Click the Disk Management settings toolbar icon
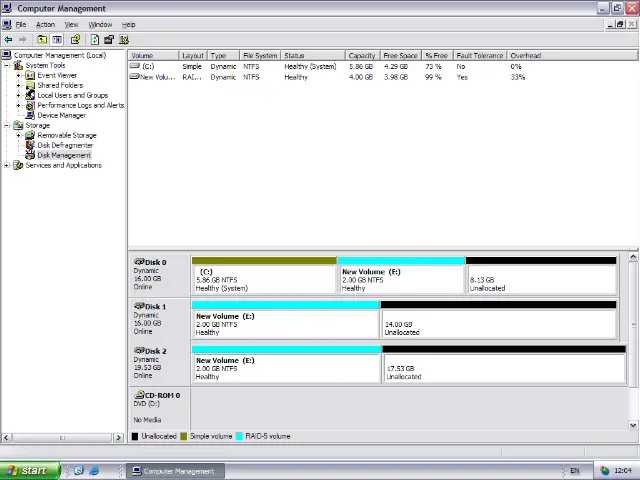Viewport: 640px width, 480px height. point(124,40)
